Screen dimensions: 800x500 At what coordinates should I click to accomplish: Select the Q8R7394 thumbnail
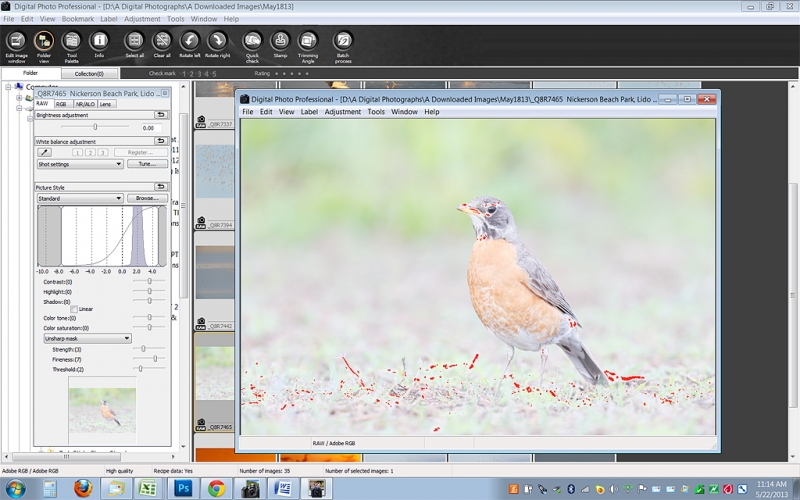[215, 180]
